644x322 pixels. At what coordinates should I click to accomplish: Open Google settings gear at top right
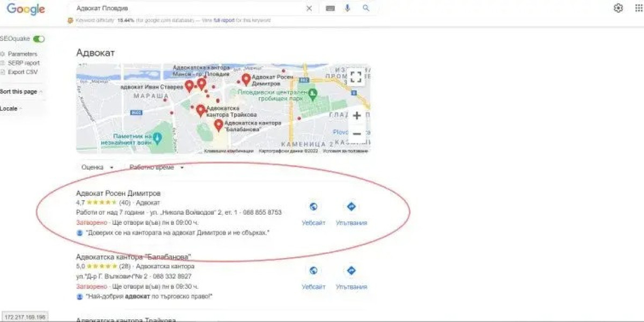[x=618, y=8]
